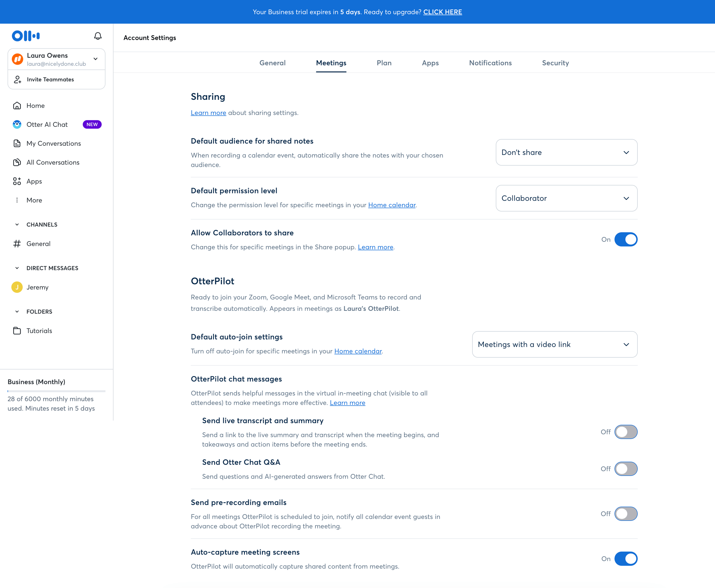This screenshot has width=715, height=588.
Task: Open direct message with Jeremy
Action: point(57,287)
